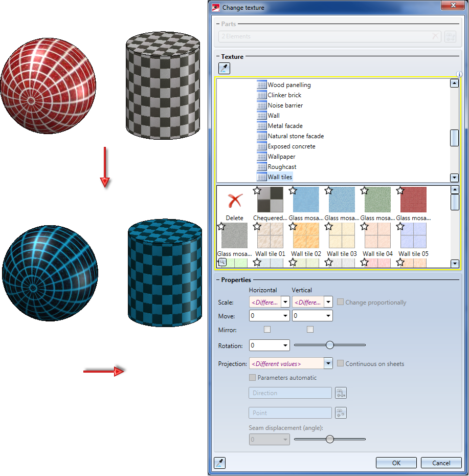Favorite the red Glass mosaic star
This screenshot has width=469, height=476.
click(x=400, y=190)
